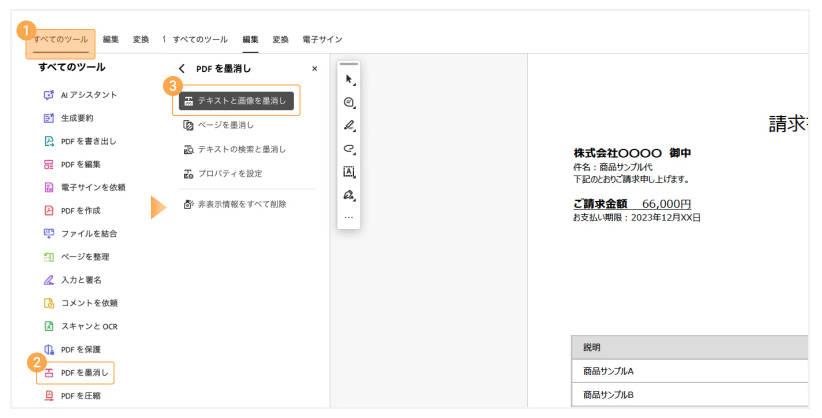
Task: Select the signature pen tool in floating toolbar
Action: click(349, 195)
